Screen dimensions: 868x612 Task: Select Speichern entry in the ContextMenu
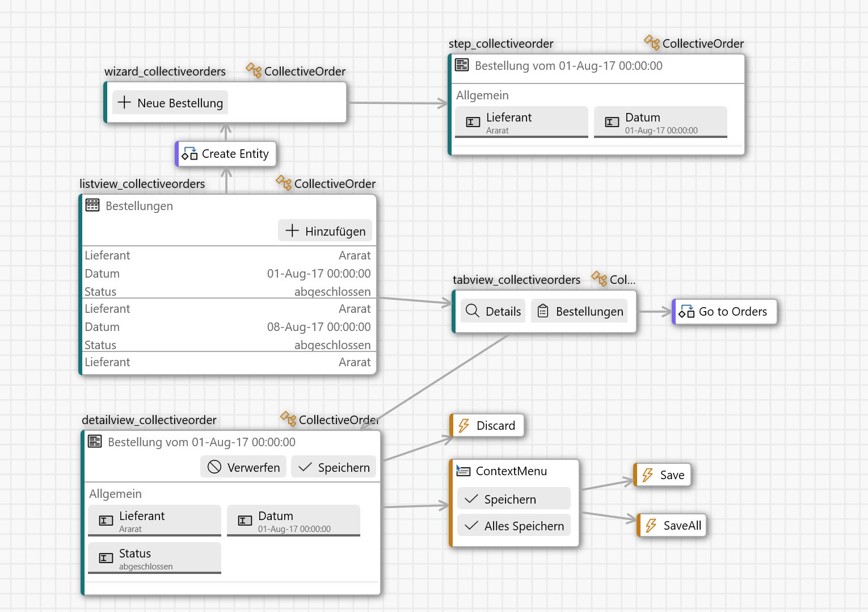click(513, 499)
